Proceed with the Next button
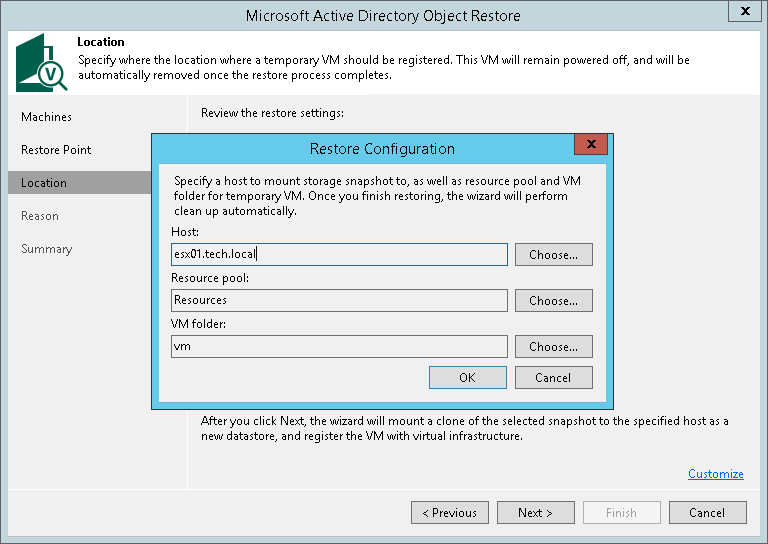 (x=535, y=513)
